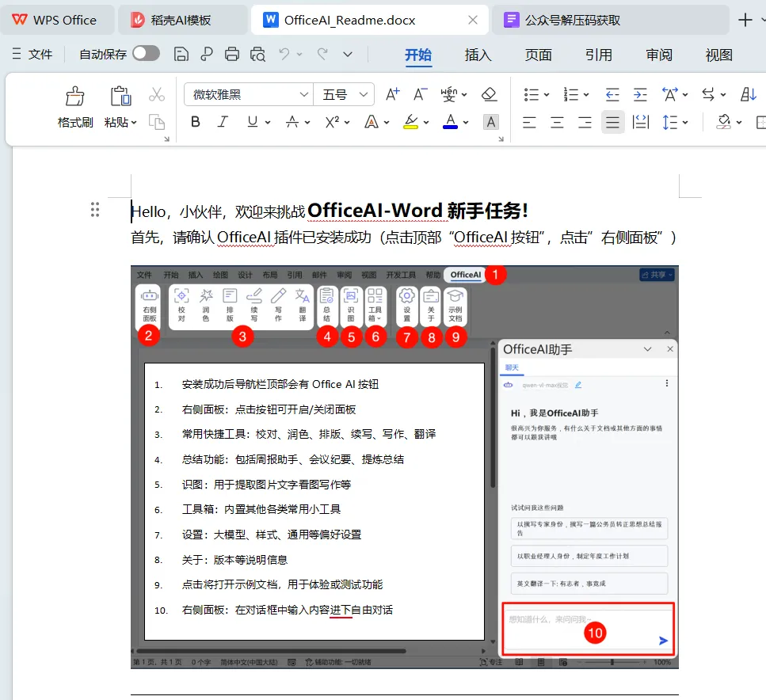Toggle the 自动保存 auto-save switch
The width and height of the screenshot is (766, 700).
[146, 53]
